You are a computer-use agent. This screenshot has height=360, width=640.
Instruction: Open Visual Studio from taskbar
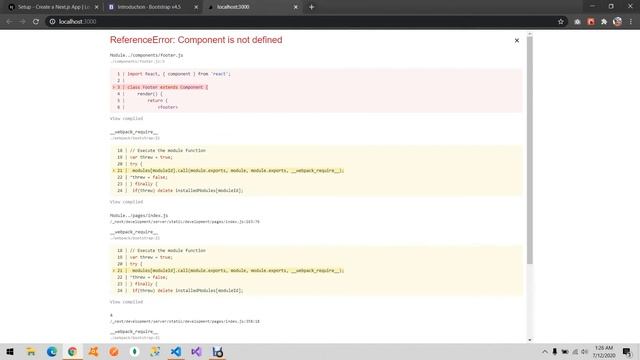(196, 352)
